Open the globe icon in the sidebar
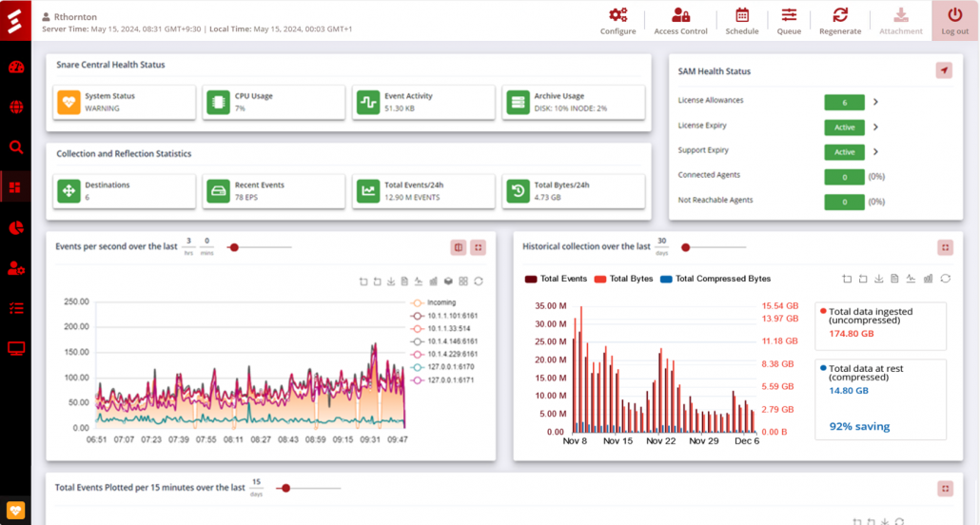 point(16,107)
